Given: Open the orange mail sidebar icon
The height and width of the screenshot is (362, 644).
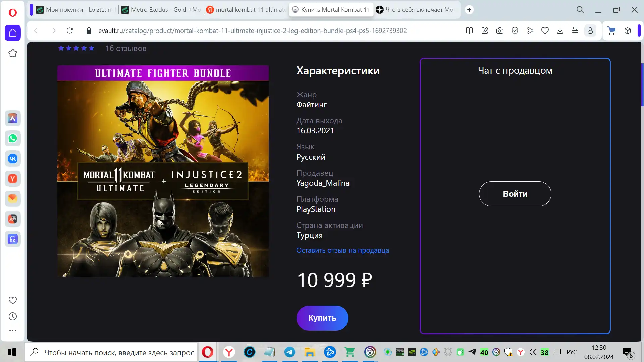Looking at the screenshot, I should pyautogui.click(x=13, y=199).
